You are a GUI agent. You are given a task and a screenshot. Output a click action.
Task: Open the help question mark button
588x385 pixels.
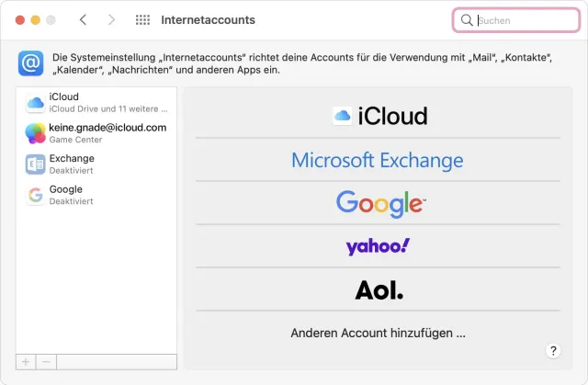[x=553, y=351]
